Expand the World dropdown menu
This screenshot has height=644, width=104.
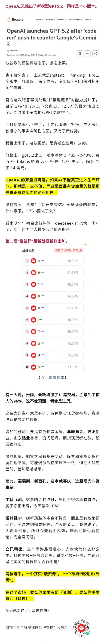coord(40,19)
